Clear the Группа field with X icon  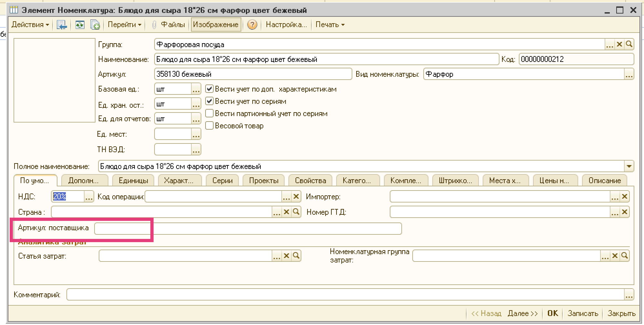619,44
